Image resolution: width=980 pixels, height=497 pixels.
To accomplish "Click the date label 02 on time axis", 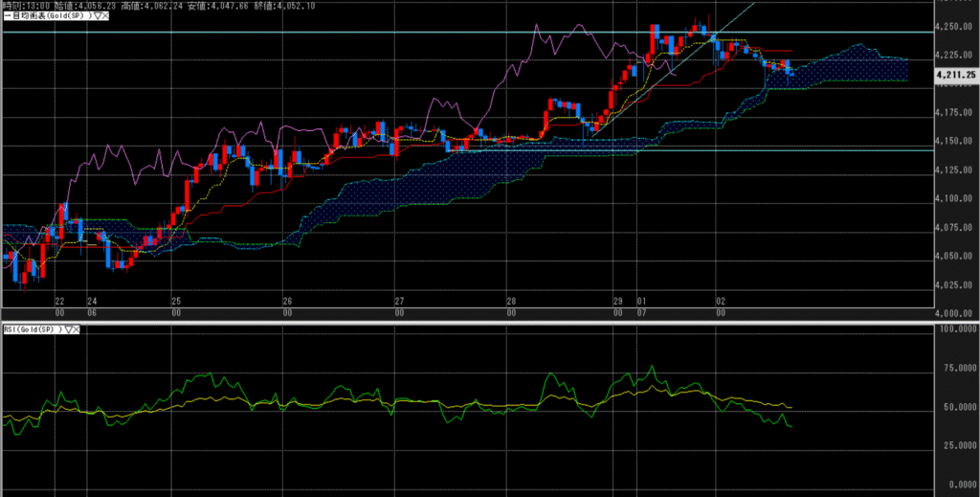I will click(x=720, y=301).
